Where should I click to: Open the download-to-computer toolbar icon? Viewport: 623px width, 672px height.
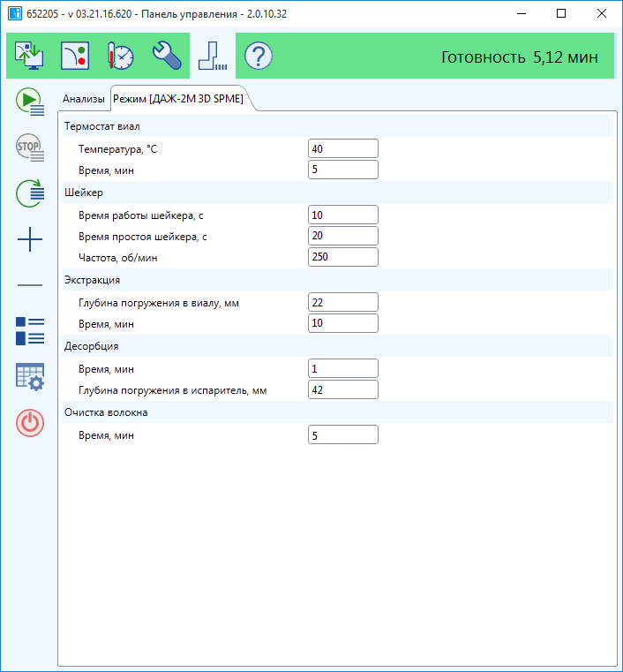click(x=29, y=56)
